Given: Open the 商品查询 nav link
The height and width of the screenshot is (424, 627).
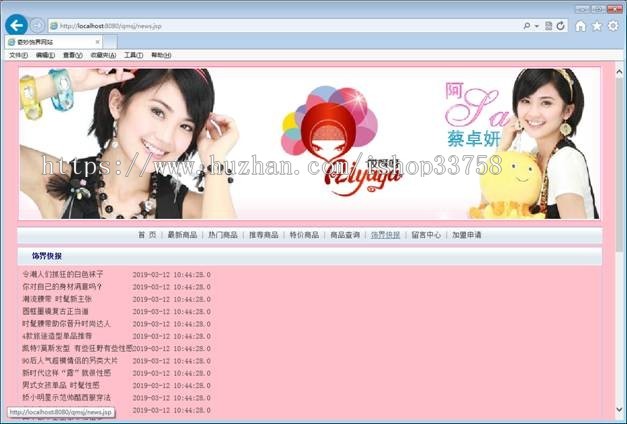Looking at the screenshot, I should [x=345, y=235].
